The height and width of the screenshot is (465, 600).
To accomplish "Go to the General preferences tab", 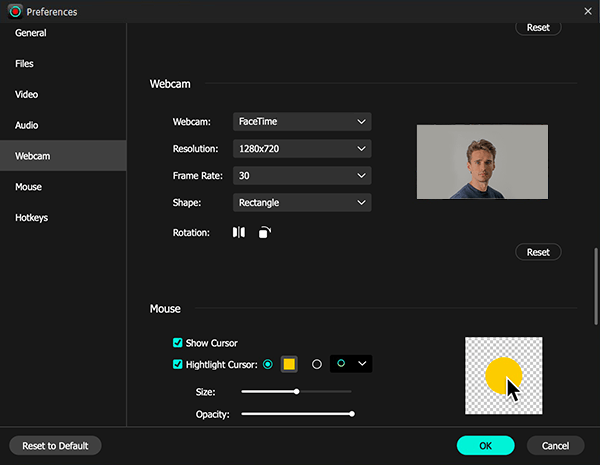I will pos(63,33).
